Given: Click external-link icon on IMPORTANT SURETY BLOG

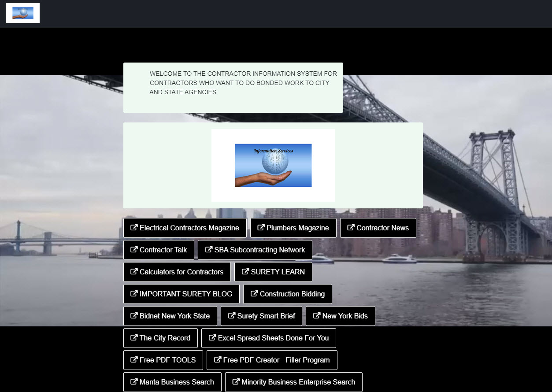Looking at the screenshot, I should coord(134,294).
